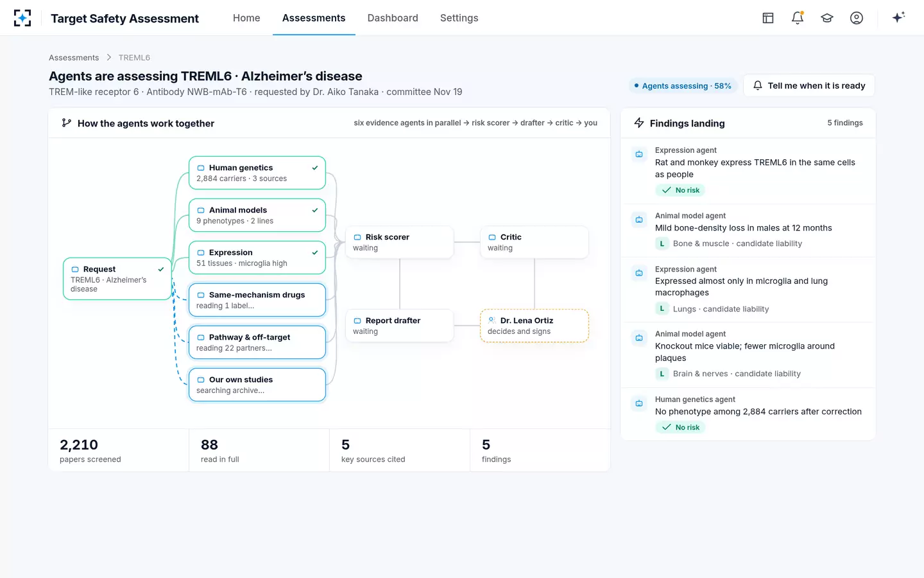The image size is (924, 578).
Task: Click the agent icon of the 2,884 carriers finding
Action: [639, 403]
